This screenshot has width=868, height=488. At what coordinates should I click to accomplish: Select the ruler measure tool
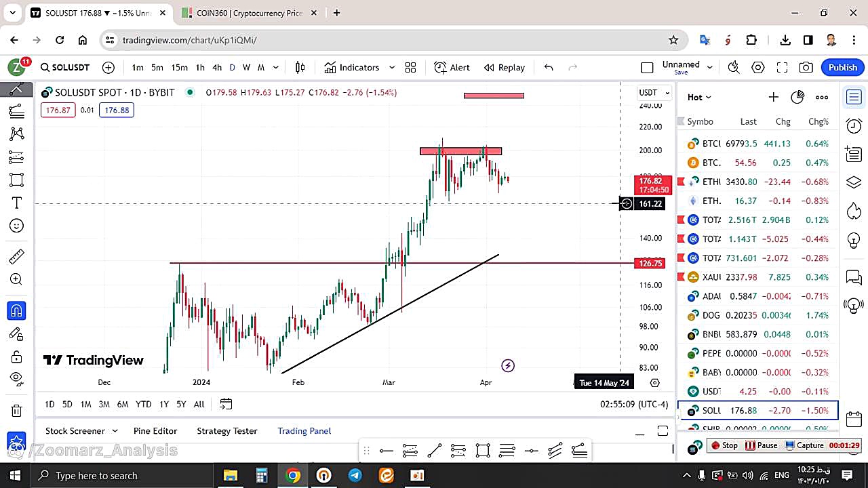[x=17, y=256]
